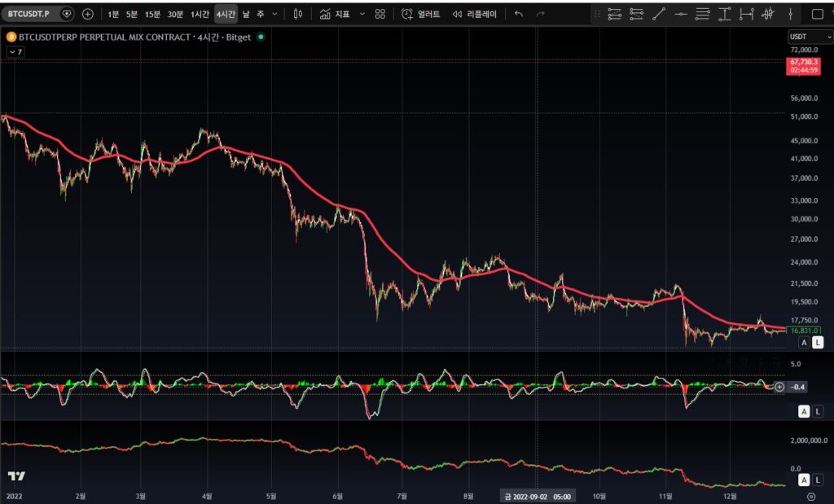This screenshot has width=834, height=504.
Task: Expand the time interval dropdown arrow
Action: [x=274, y=14]
